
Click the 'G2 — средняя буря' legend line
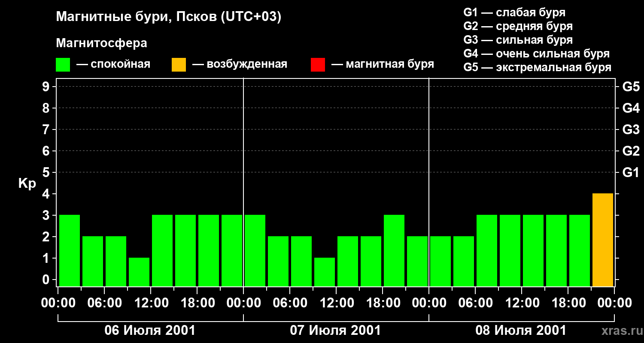518,26
